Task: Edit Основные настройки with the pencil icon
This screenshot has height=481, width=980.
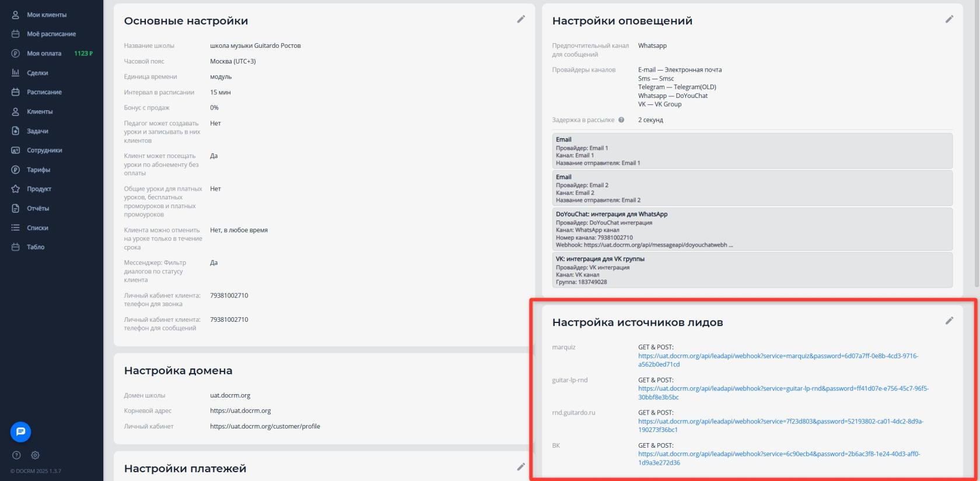Action: (x=521, y=19)
